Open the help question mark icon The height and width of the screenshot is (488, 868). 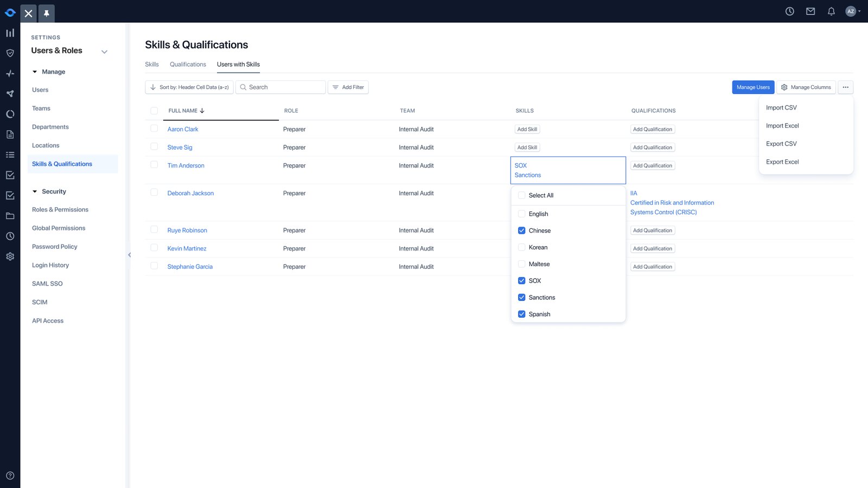10,476
